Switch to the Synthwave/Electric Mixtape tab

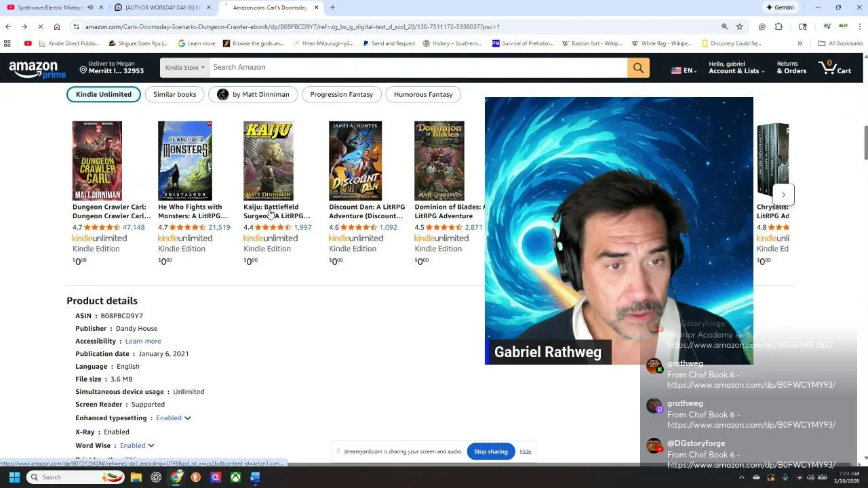51,7
